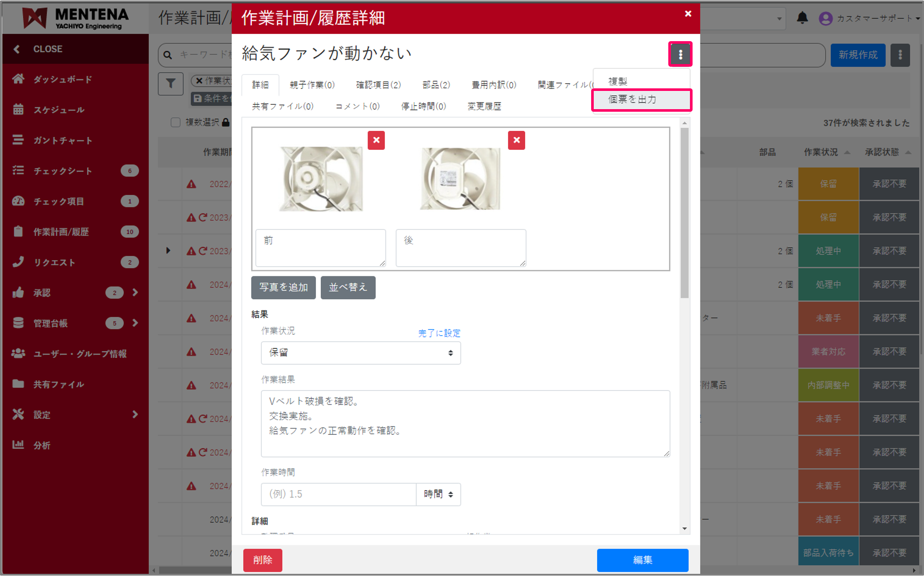924x576 pixels.
Task: Toggle the 複数選択 checkbox
Action: tap(176, 123)
